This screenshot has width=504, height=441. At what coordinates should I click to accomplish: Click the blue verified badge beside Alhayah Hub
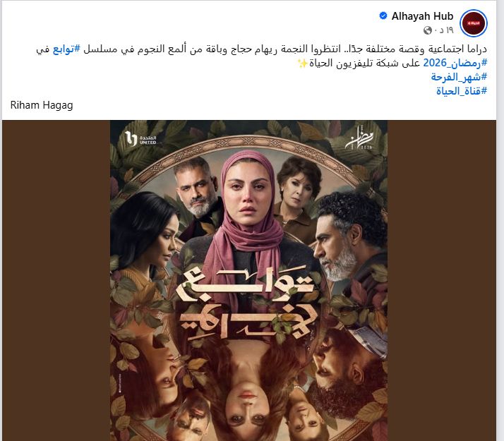pos(383,16)
